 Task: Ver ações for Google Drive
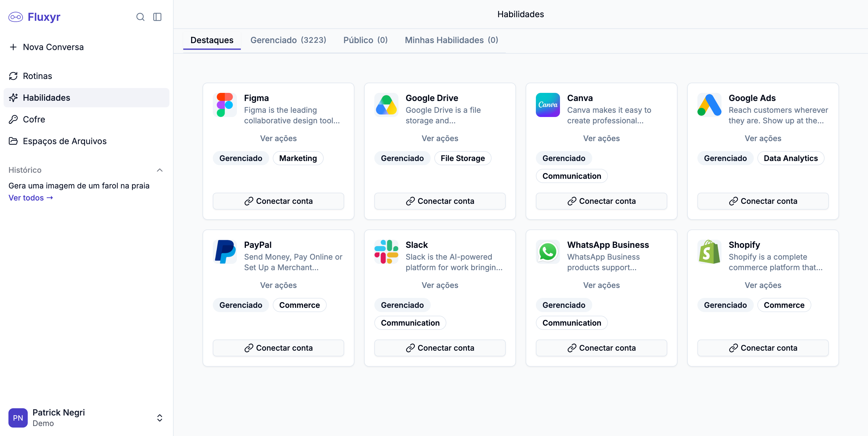(440, 138)
